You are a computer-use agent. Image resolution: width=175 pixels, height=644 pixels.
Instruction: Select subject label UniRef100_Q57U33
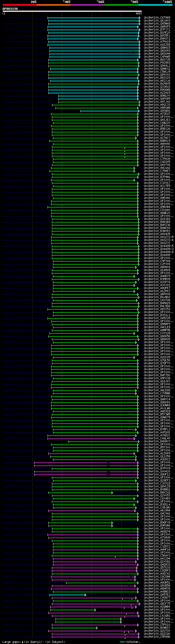tap(157, 567)
